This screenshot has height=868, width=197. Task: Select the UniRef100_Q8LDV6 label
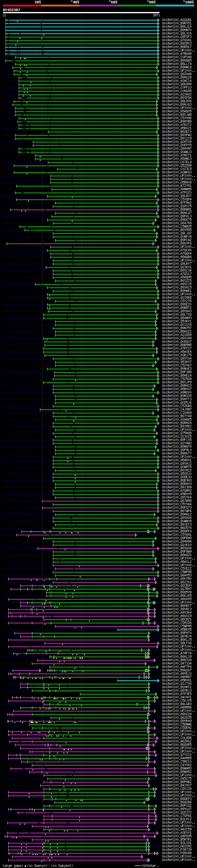point(177,101)
